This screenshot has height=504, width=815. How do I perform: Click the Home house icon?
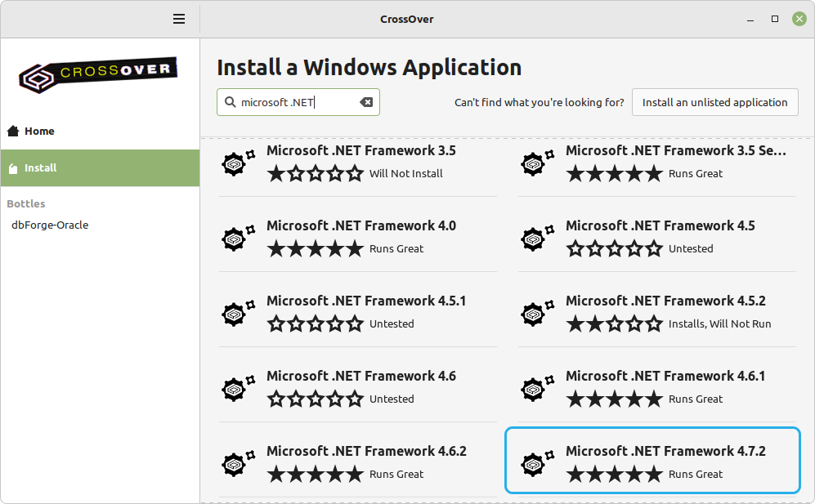click(14, 131)
